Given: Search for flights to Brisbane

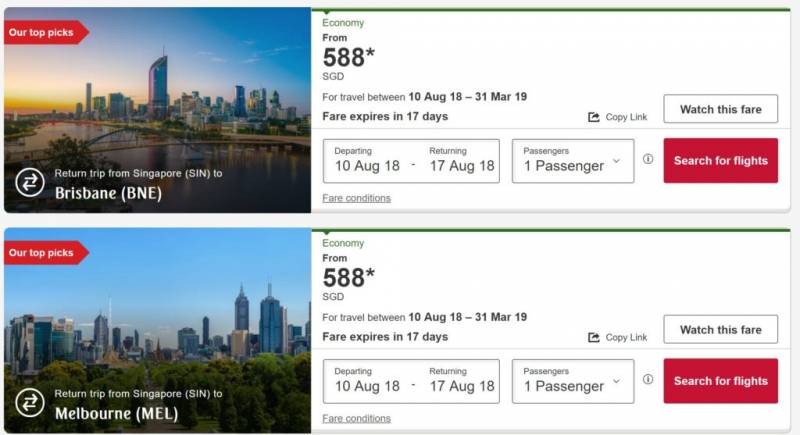Looking at the screenshot, I should point(720,160).
